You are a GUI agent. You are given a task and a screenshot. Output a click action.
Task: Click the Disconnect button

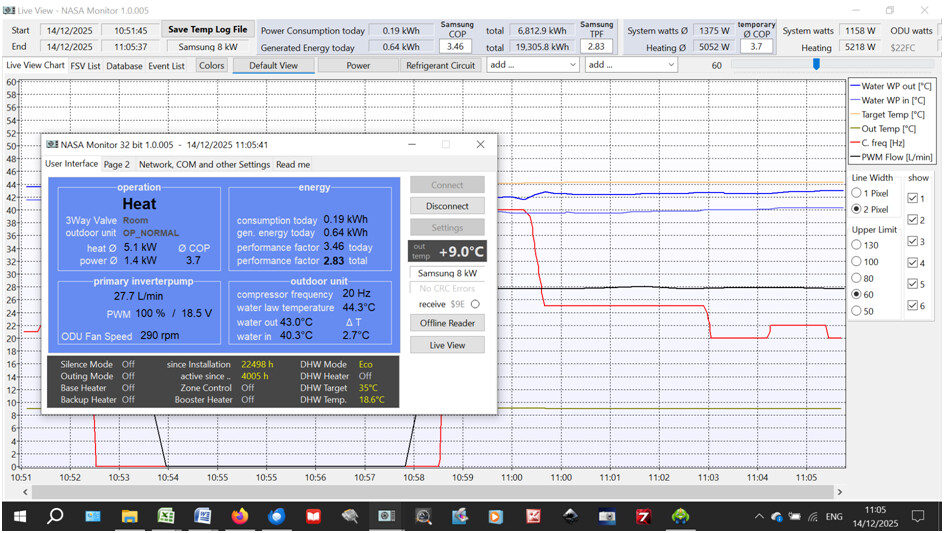click(x=447, y=206)
